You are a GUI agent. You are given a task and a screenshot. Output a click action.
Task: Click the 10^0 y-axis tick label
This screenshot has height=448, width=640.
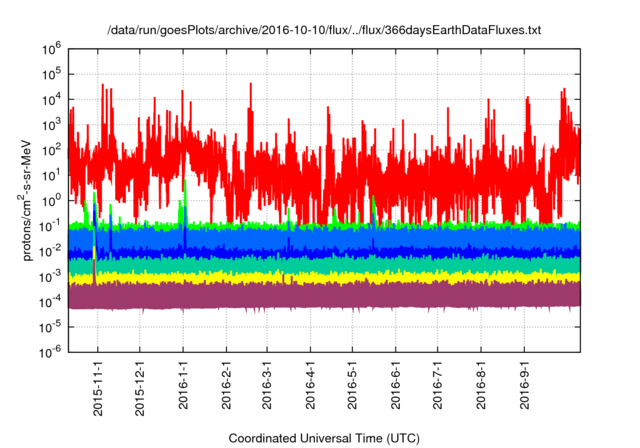[x=51, y=201]
